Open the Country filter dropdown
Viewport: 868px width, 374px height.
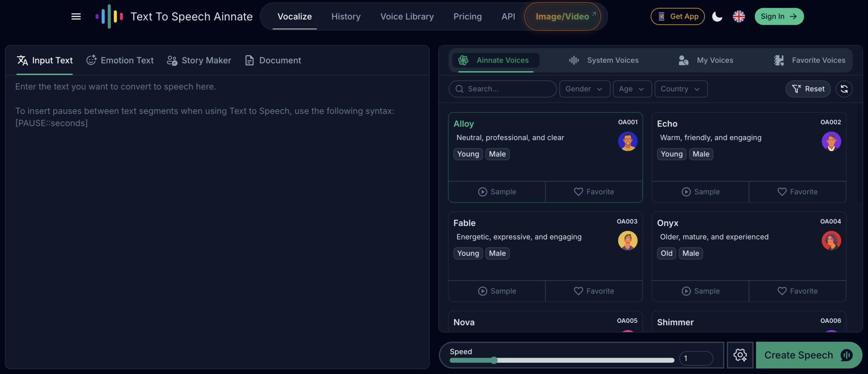click(x=680, y=89)
